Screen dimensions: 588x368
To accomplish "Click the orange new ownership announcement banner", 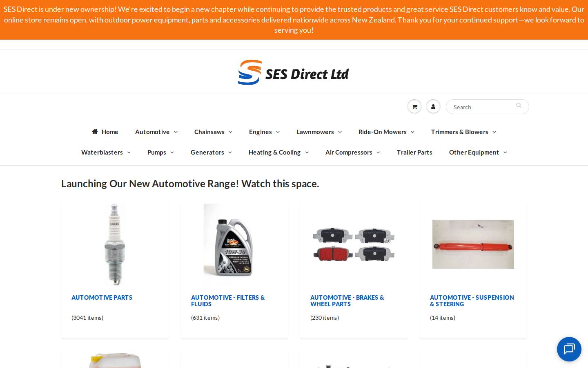I will tap(294, 20).
